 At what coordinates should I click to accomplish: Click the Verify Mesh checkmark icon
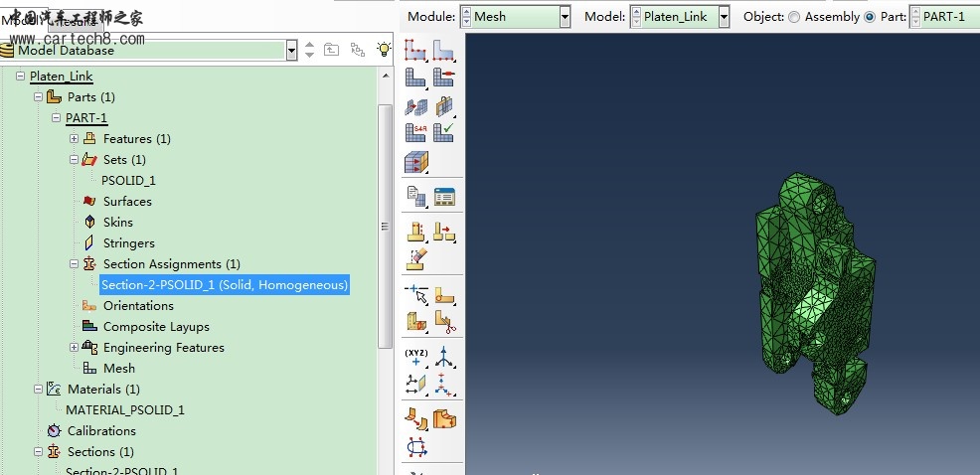click(443, 131)
